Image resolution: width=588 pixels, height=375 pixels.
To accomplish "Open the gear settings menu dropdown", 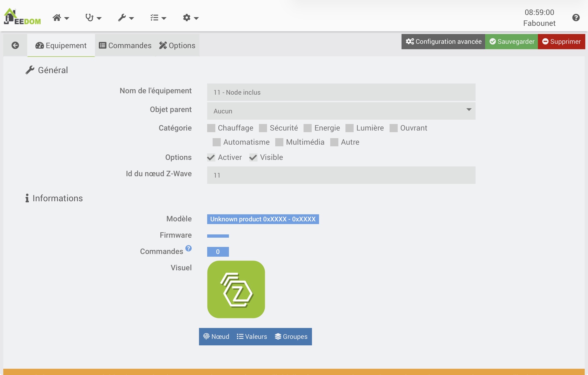I will click(191, 18).
